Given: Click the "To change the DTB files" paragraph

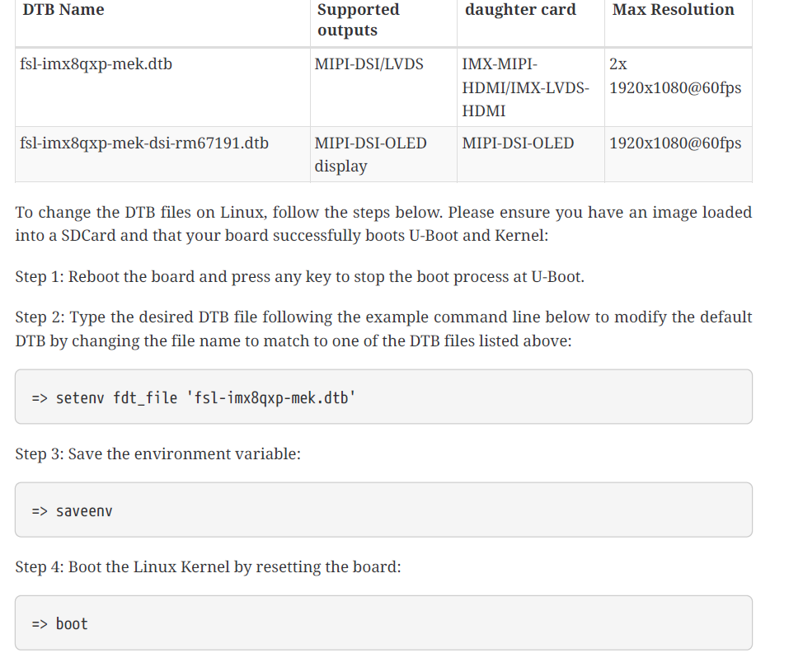Looking at the screenshot, I should point(383,223).
